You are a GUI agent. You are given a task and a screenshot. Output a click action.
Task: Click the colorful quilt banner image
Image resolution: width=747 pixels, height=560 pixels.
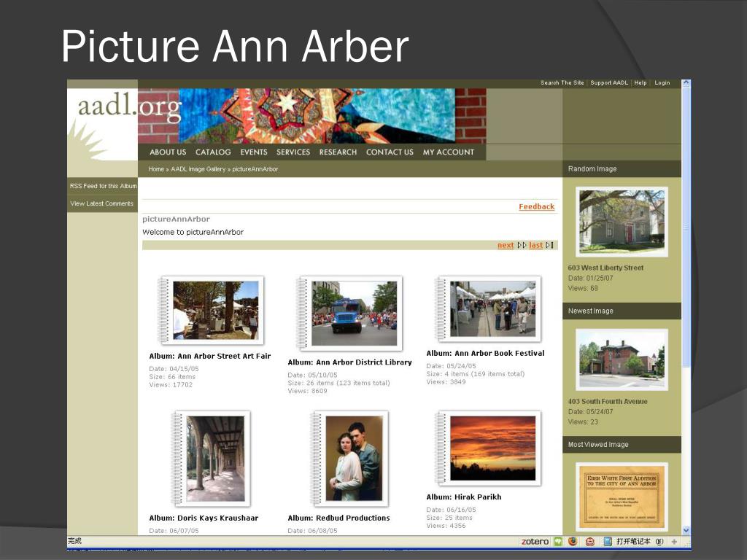[317, 116]
